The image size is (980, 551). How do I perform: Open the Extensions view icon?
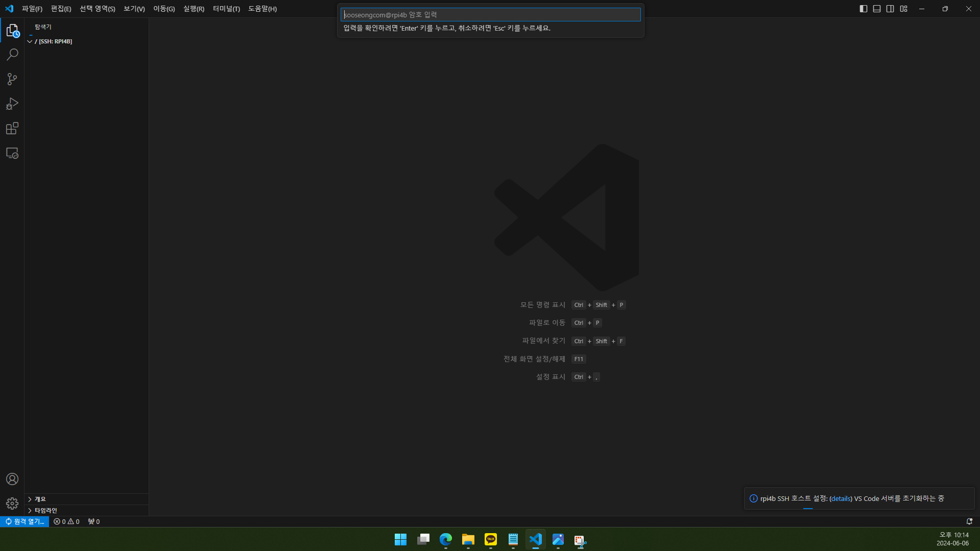click(x=12, y=128)
